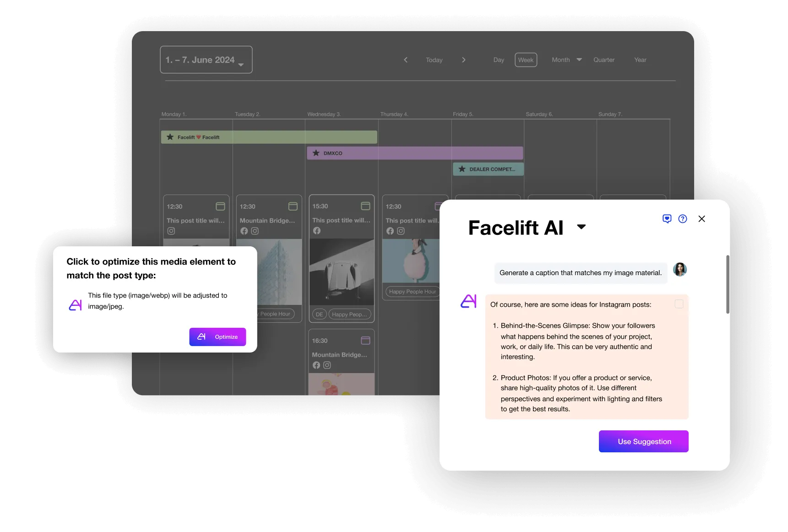Click Instagram icon on Thursday 12:30 post
788x532 pixels.
click(401, 231)
